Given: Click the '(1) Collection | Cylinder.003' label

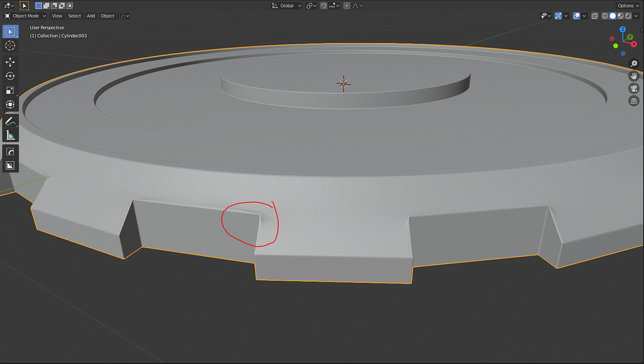Looking at the screenshot, I should tap(58, 36).
